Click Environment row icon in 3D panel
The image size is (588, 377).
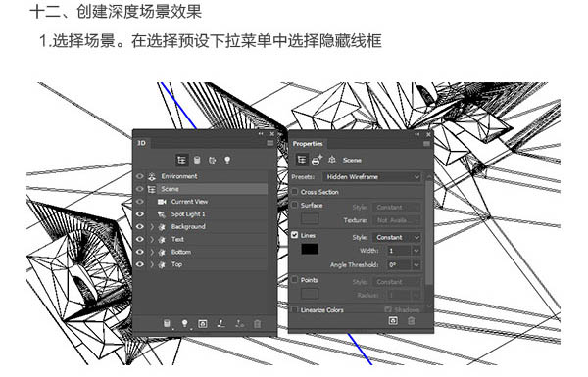coord(152,176)
